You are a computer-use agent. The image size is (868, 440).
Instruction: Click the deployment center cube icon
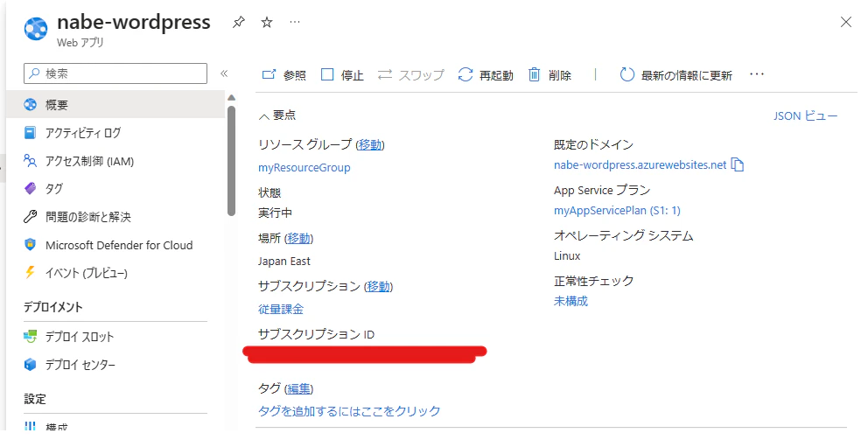(31, 365)
